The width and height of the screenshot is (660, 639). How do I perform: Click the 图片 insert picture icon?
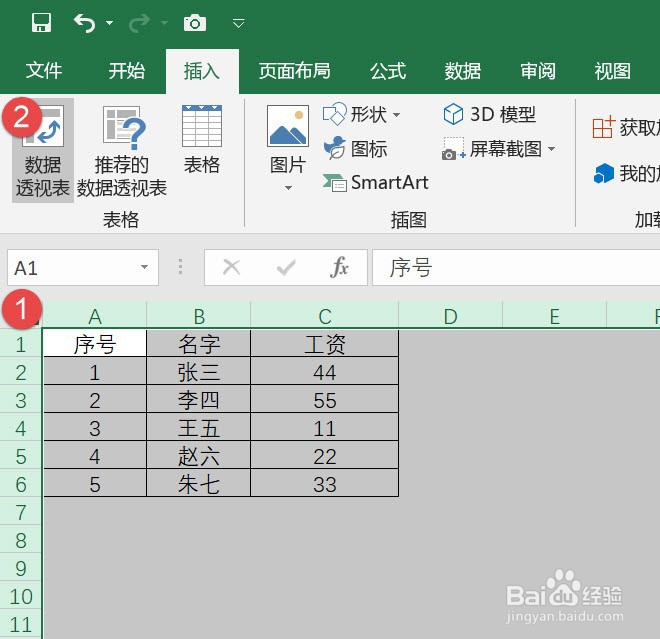tap(288, 126)
